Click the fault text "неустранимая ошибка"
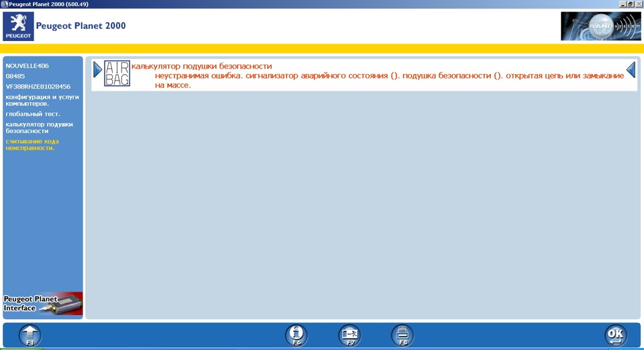This screenshot has width=644, height=350. click(197, 76)
